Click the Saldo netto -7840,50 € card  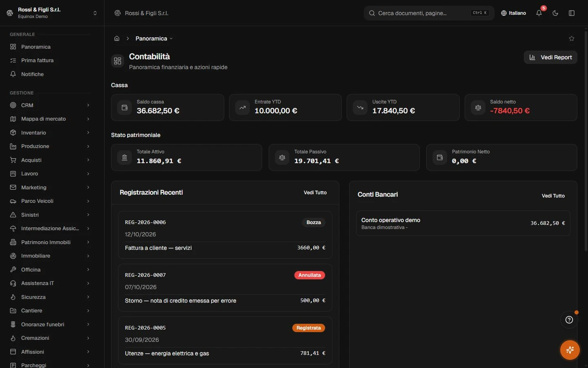click(x=521, y=108)
